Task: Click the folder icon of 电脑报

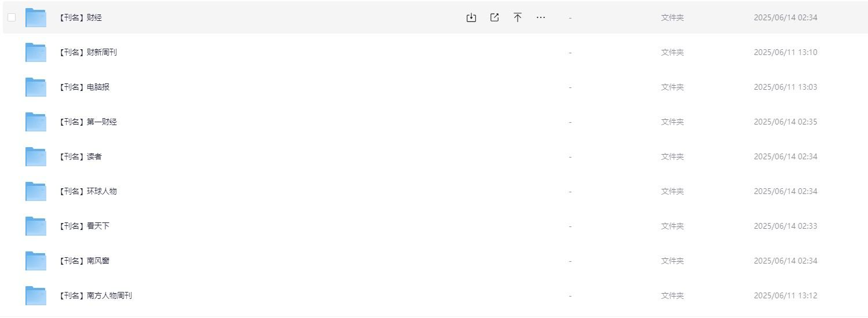Action: 36,87
